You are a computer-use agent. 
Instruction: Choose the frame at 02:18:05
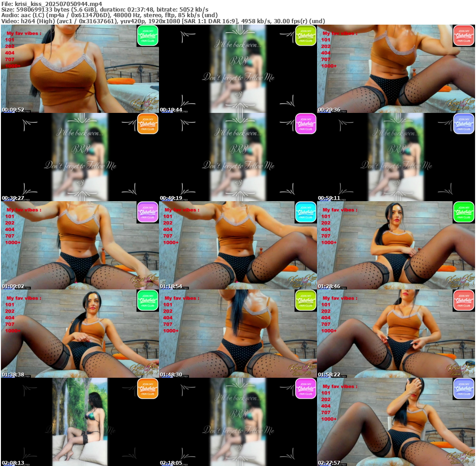[238, 422]
